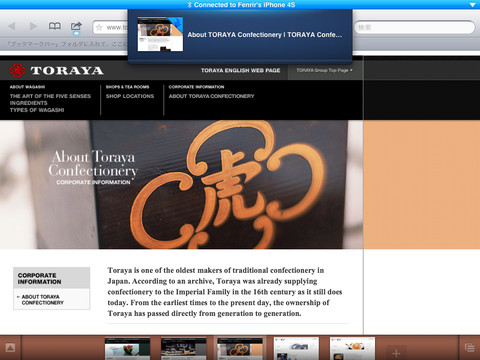This screenshot has width=480, height=360.
Task: Click the search input field
Action: click(x=414, y=27)
